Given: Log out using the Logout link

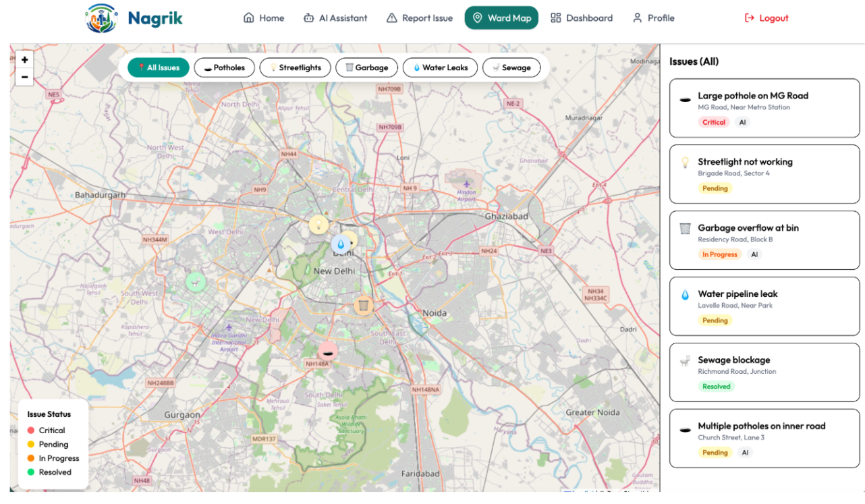Looking at the screenshot, I should (766, 18).
